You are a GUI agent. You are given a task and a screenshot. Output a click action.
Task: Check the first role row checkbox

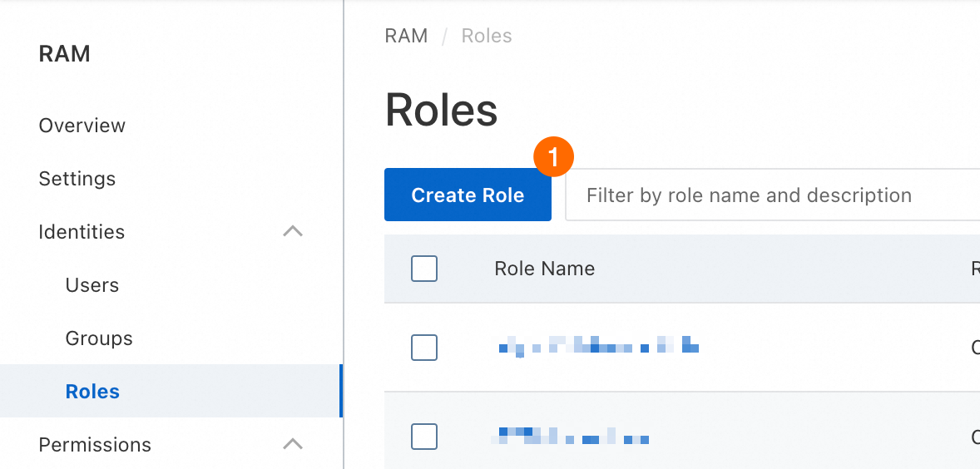424,348
